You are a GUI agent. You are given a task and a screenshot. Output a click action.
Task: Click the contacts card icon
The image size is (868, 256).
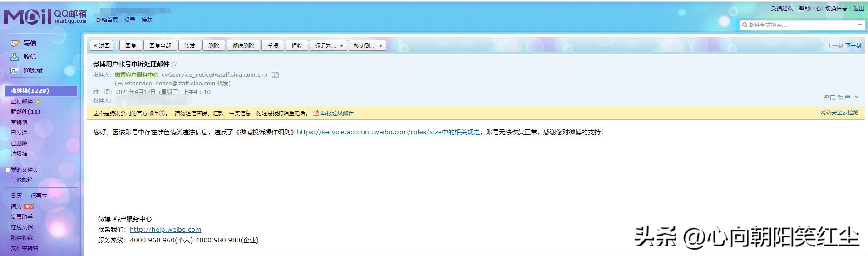15,70
